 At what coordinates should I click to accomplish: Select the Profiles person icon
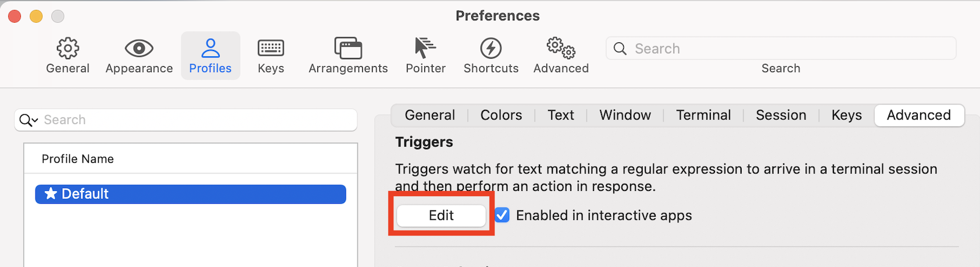(210, 48)
